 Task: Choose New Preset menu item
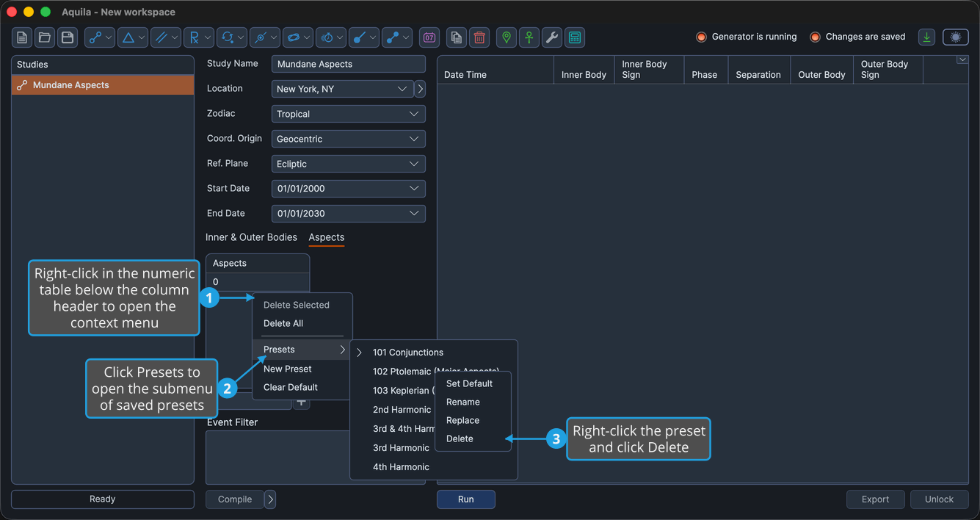pos(288,369)
